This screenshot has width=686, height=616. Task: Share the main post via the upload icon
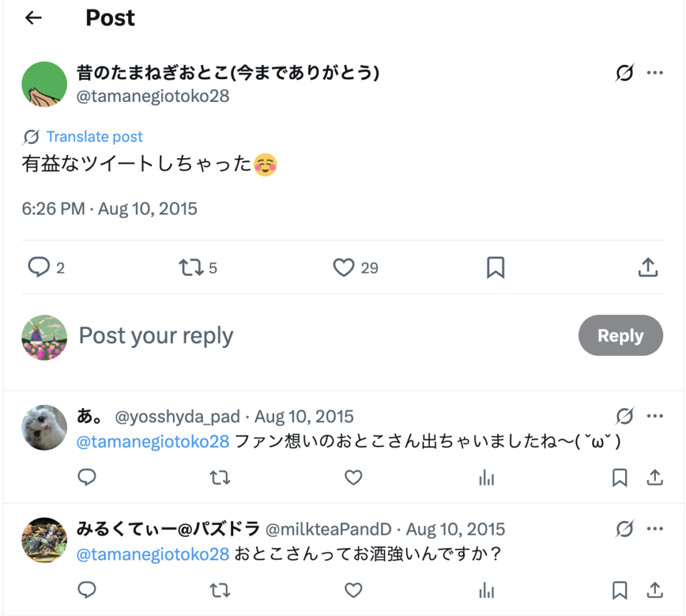point(646,267)
